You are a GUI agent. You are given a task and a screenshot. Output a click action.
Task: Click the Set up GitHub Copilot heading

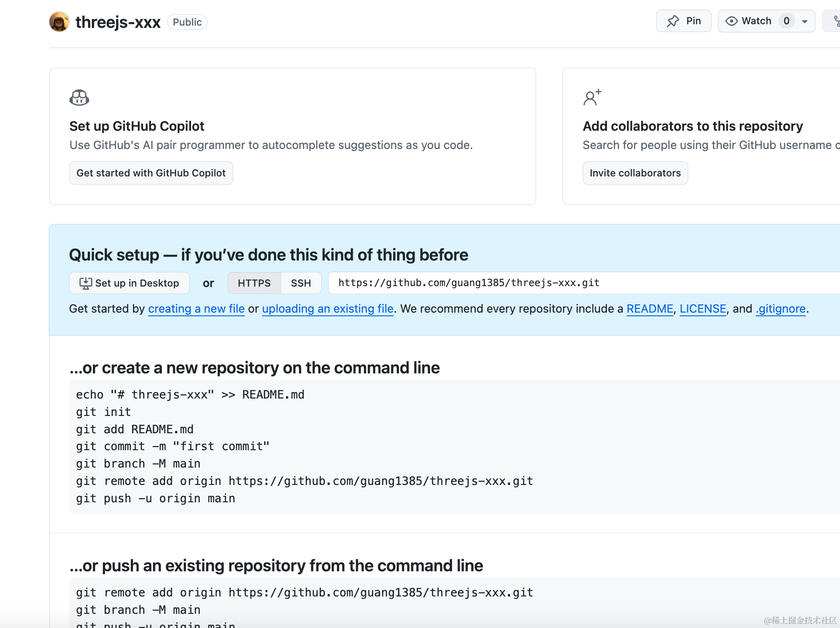point(137,126)
